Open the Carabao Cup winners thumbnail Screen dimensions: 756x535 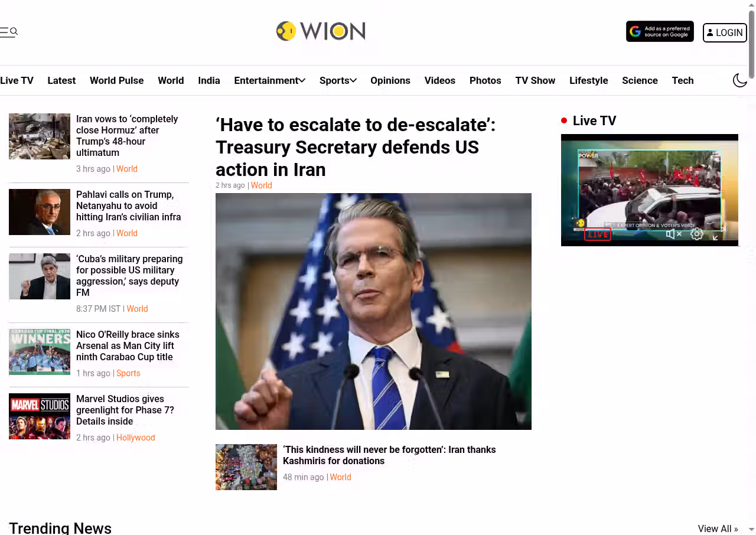(40, 352)
